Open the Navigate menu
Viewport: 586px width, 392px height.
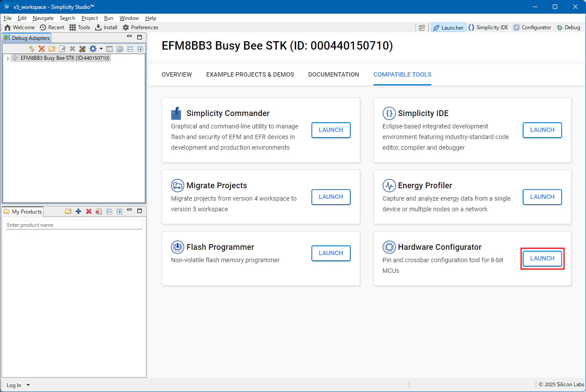coord(43,18)
